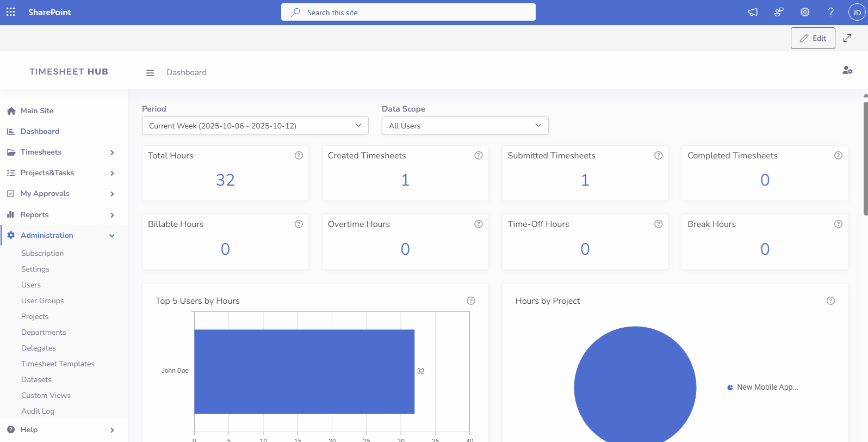Open the SharePoint settings gear
Screen dimensions: 868x442
(x=805, y=12)
